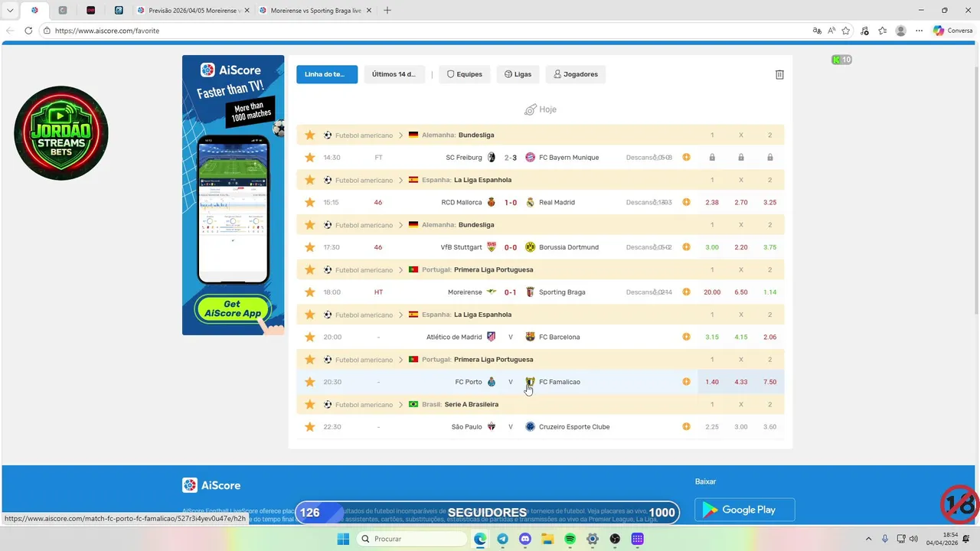Click the Sporting Braga team crest
Viewport: 980px width, 551px height.
pos(530,292)
